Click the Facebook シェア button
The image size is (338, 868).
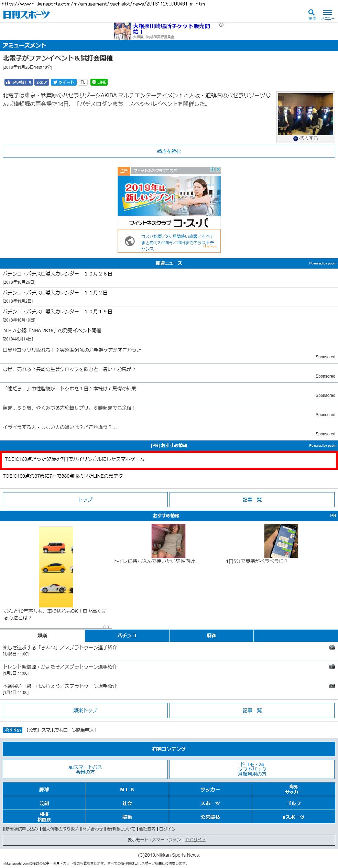(42, 82)
